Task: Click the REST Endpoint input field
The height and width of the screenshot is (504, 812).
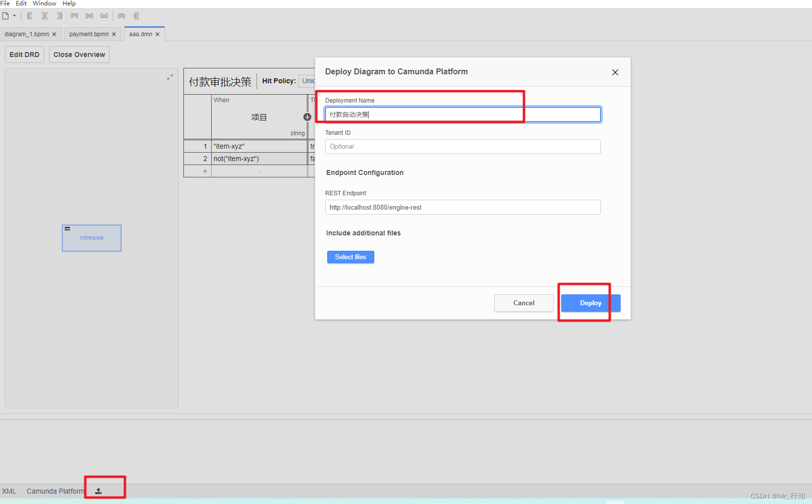Action: (463, 207)
